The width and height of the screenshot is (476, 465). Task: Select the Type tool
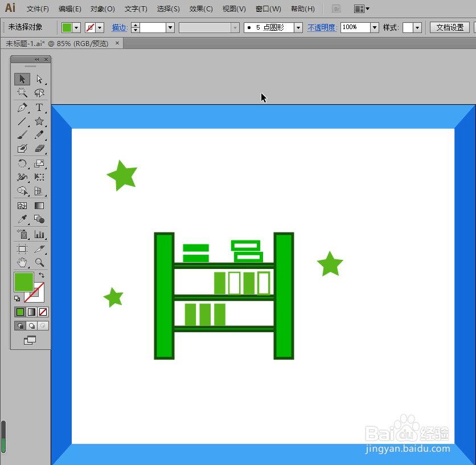coord(39,108)
